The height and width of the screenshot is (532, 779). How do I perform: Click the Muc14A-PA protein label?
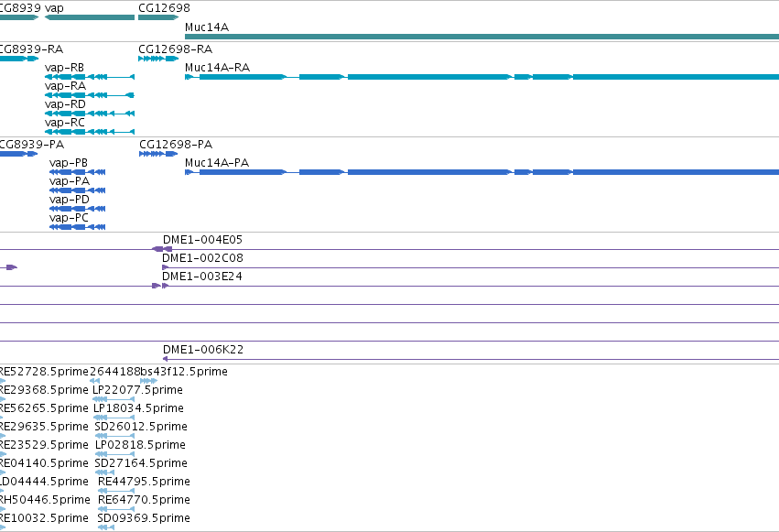point(217,163)
